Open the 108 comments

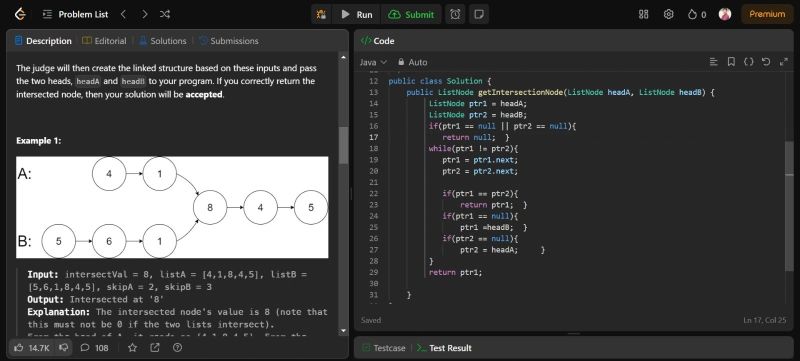point(95,348)
